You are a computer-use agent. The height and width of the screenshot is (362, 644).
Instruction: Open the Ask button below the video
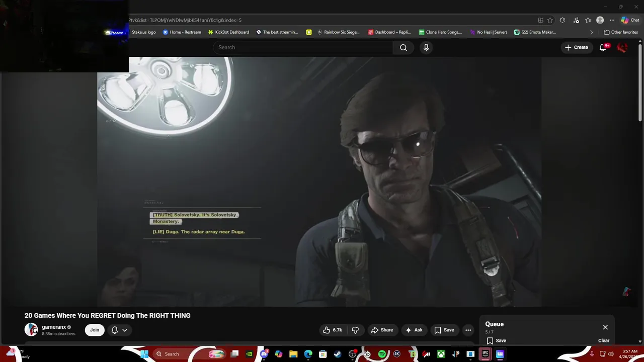414,330
